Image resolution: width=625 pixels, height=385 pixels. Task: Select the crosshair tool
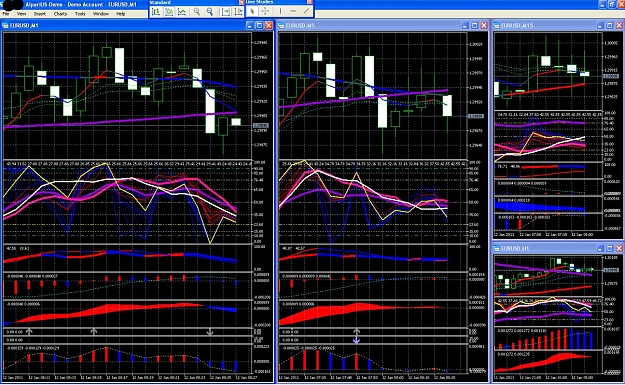click(265, 12)
